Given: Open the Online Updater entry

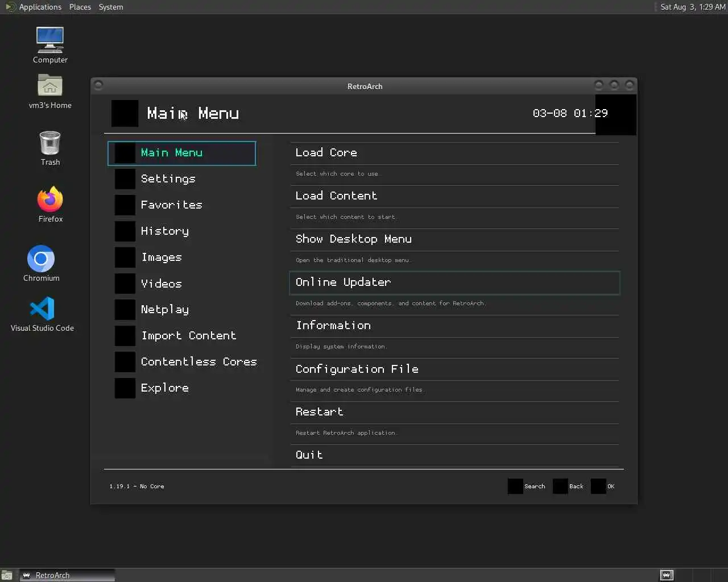Looking at the screenshot, I should [x=454, y=282].
